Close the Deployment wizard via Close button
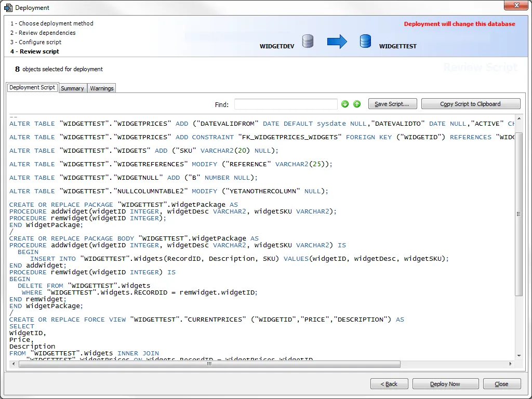Image resolution: width=532 pixels, height=399 pixels. click(501, 383)
